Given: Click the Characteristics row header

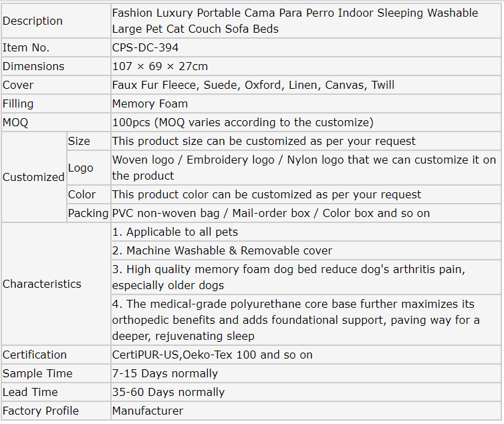Looking at the screenshot, I should pyautogui.click(x=42, y=284).
